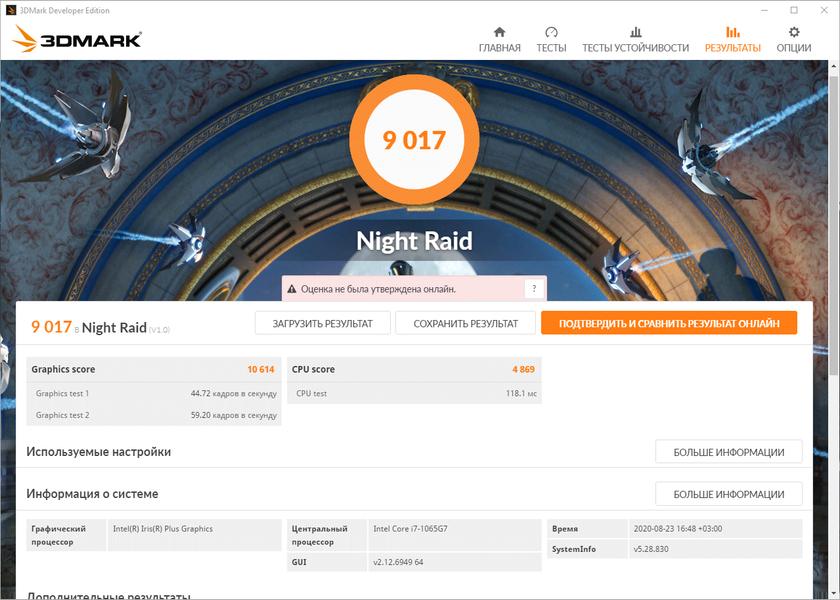
Task: Click БОЛЬШЕ ИНФОРМАЦИИ next to Используемые настройки
Action: pos(729,452)
